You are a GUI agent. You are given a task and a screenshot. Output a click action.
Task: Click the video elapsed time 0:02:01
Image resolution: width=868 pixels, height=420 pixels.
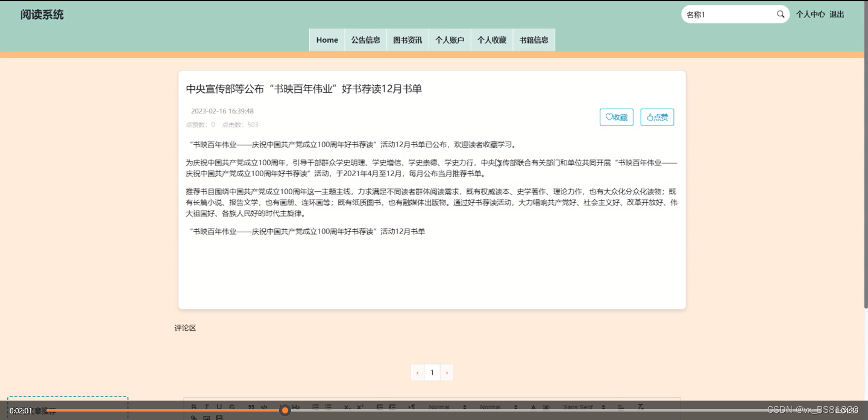tap(20, 411)
